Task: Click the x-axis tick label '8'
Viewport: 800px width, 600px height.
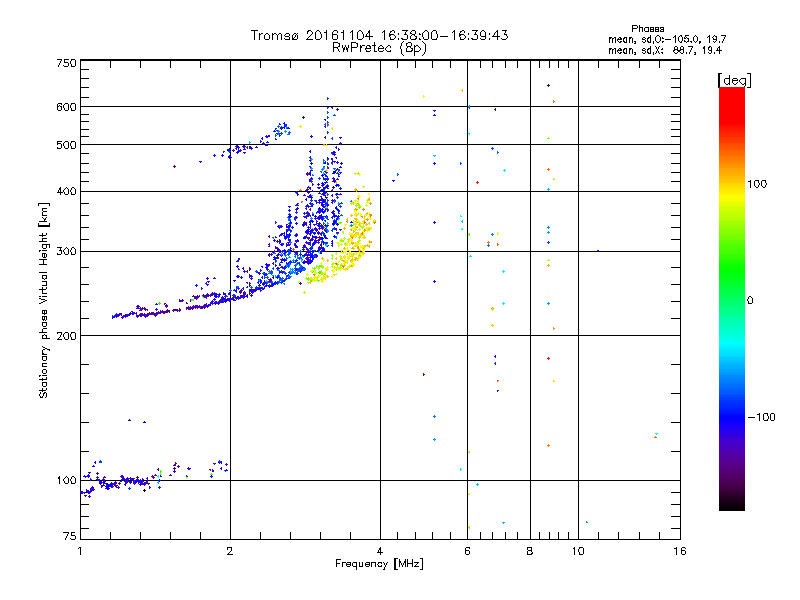Action: (x=530, y=551)
